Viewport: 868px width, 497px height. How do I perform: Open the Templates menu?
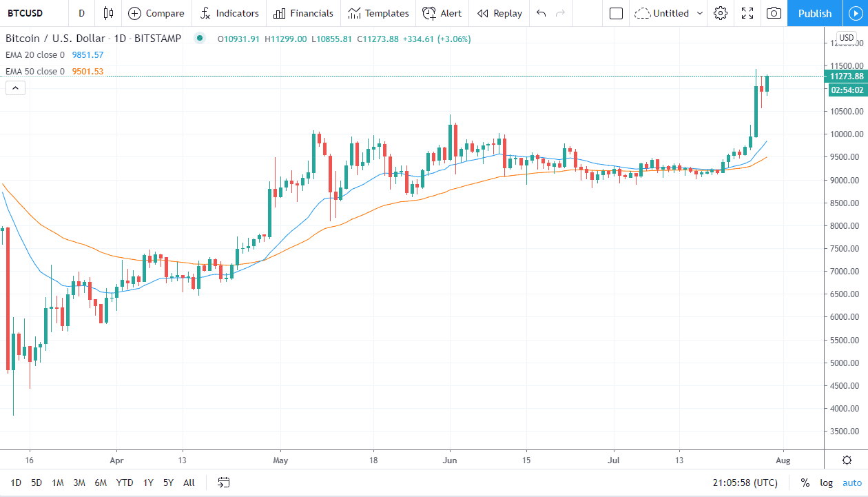(x=378, y=13)
